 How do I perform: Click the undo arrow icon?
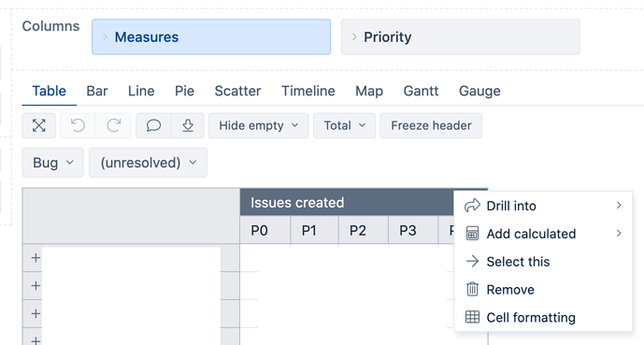pyautogui.click(x=78, y=125)
